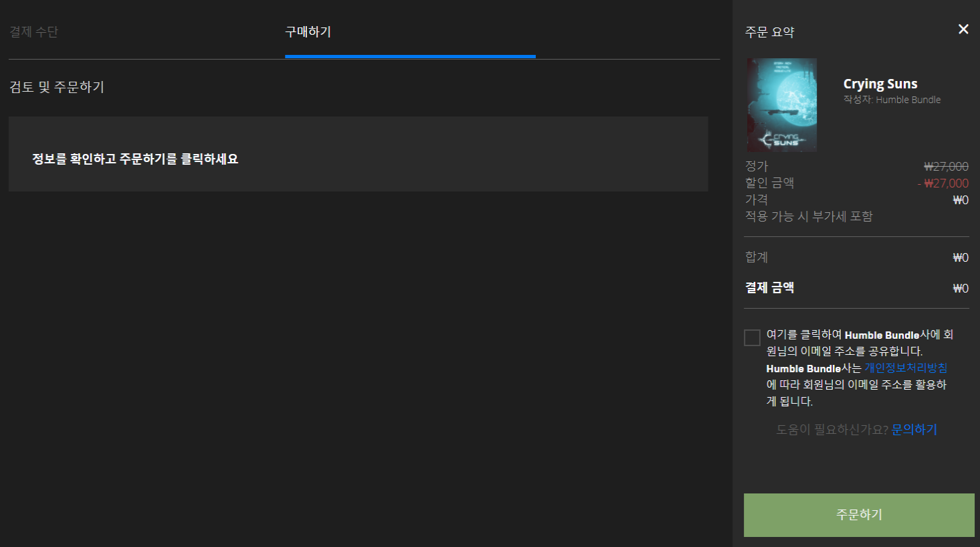Click the Crying Suns product title

(880, 84)
